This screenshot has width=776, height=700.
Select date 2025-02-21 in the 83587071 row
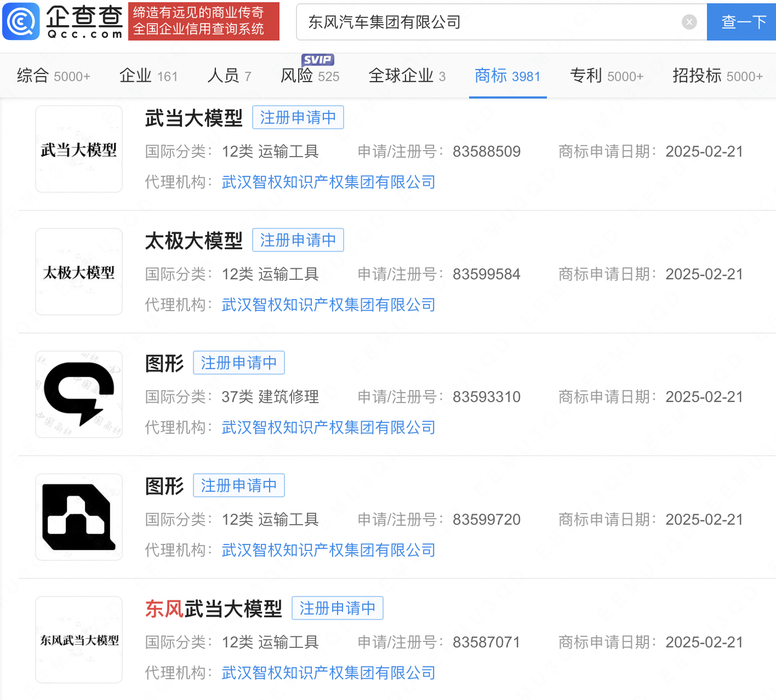704,642
